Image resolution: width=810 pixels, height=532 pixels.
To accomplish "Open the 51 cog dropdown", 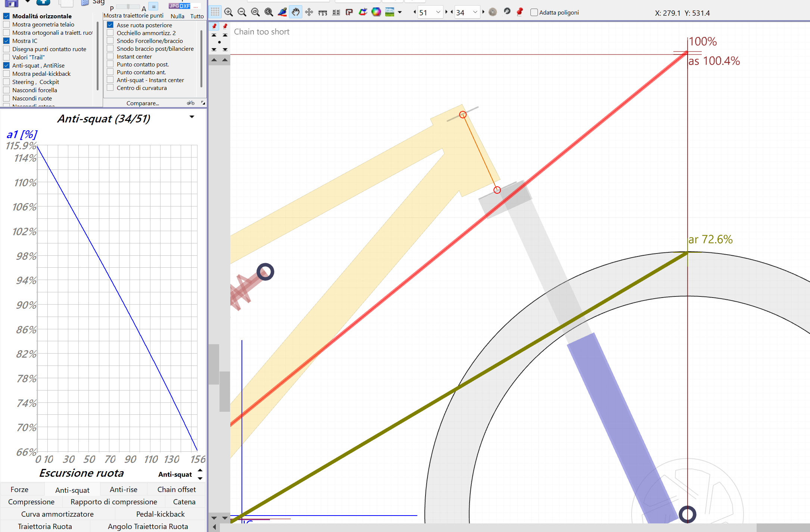I will 438,12.
